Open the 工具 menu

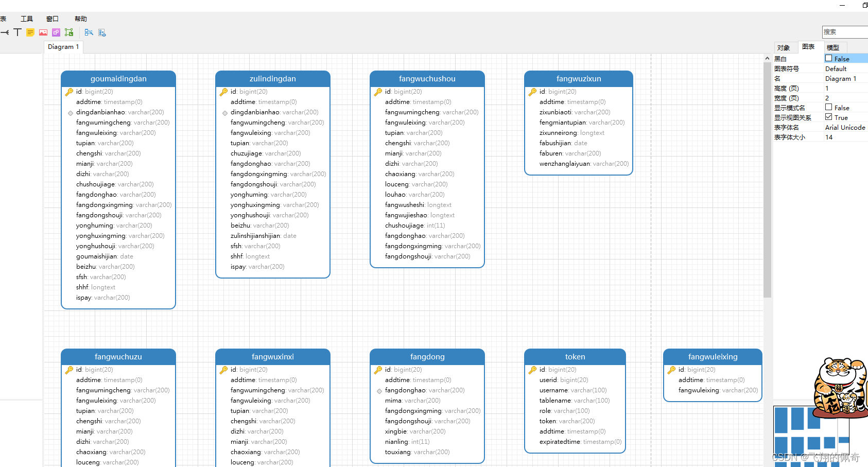click(27, 19)
